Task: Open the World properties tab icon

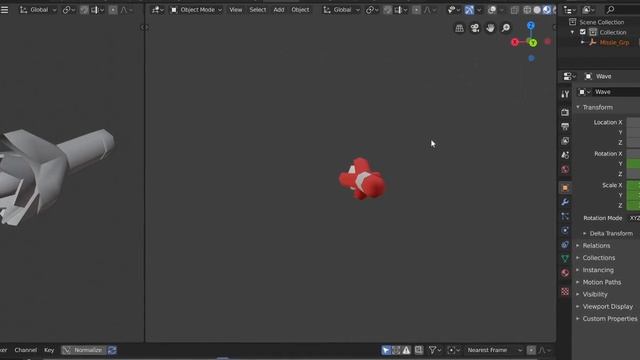Action: (x=565, y=169)
